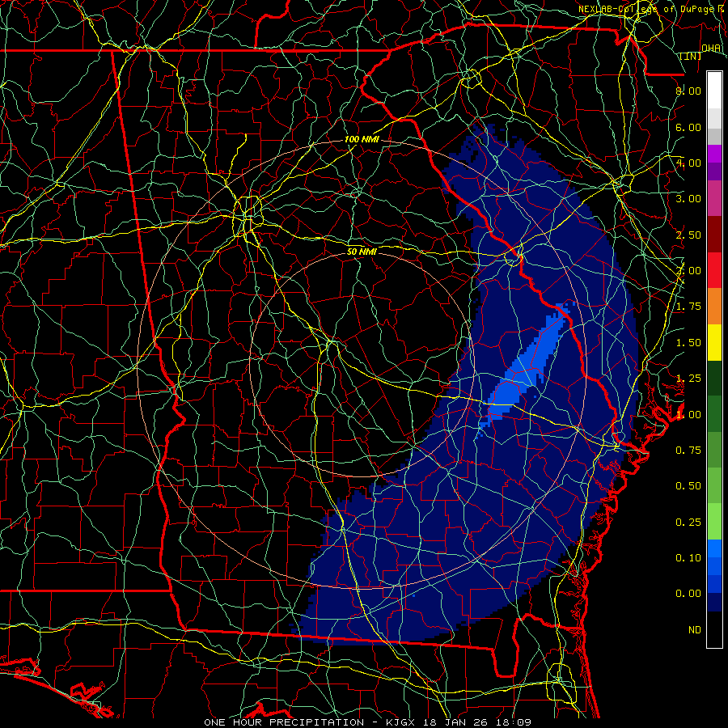Click the 'ONE HOUR PRECIPITATION' title text

coord(284,722)
